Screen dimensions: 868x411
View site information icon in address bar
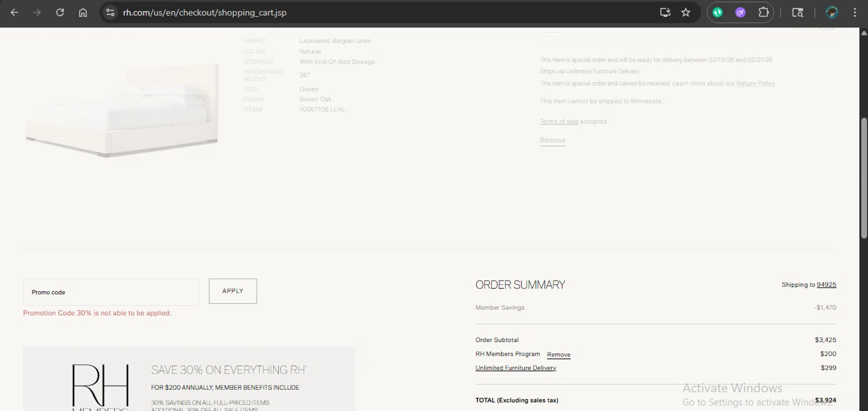point(111,12)
